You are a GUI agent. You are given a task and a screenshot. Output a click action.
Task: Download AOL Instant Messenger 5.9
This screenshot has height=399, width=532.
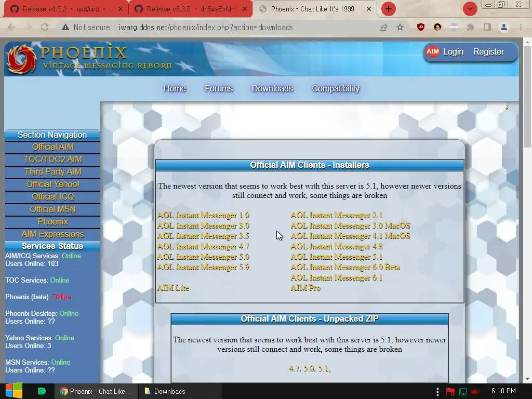click(x=203, y=268)
